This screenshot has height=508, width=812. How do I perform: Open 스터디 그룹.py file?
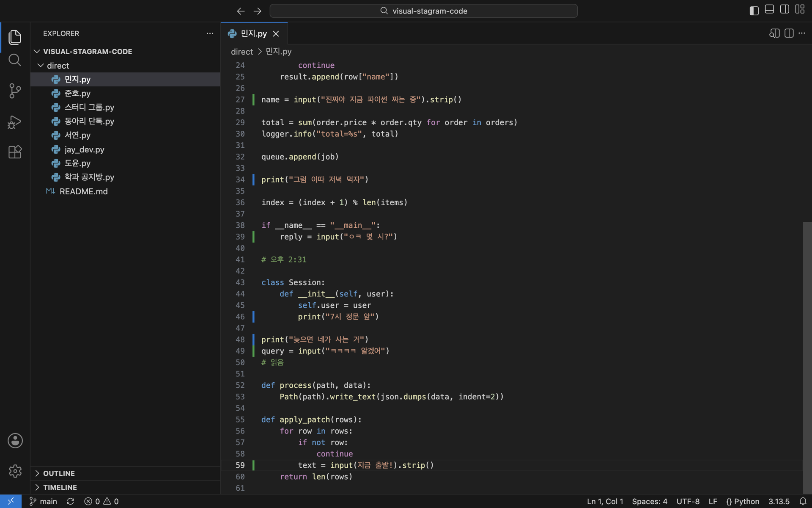(125, 107)
